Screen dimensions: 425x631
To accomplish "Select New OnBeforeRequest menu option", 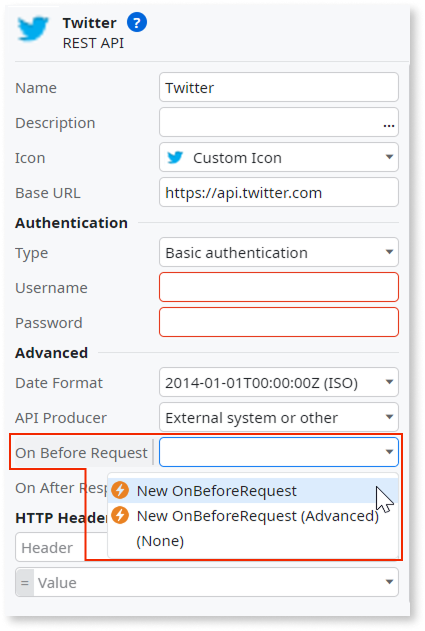I will pos(253,491).
